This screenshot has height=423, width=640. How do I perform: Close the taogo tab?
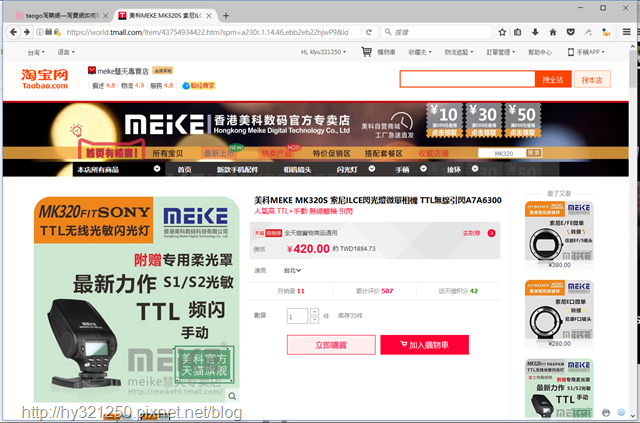click(x=106, y=16)
